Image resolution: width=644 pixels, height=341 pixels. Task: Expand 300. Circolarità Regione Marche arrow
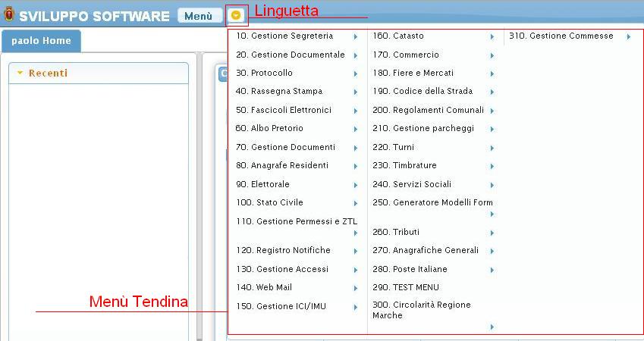click(492, 327)
